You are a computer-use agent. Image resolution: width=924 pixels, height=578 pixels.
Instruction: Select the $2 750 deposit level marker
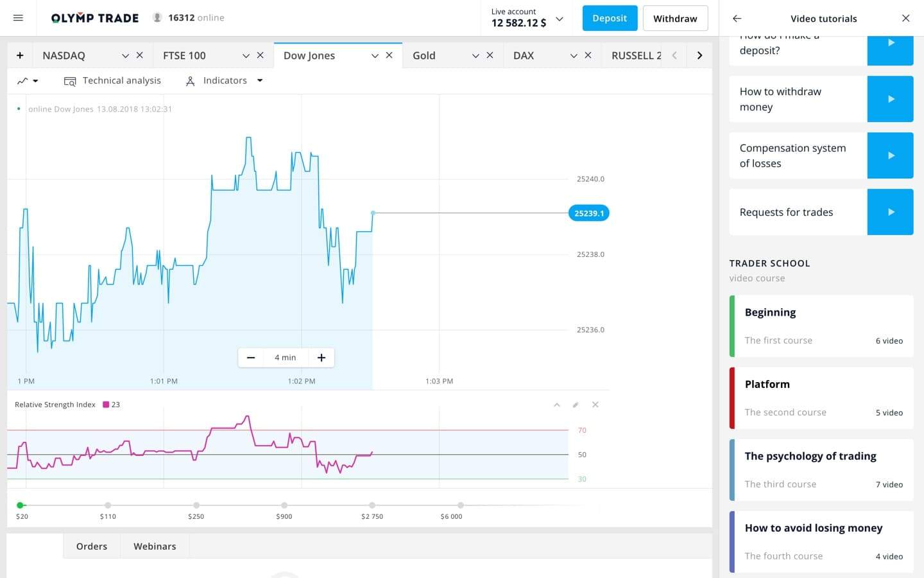click(x=372, y=505)
